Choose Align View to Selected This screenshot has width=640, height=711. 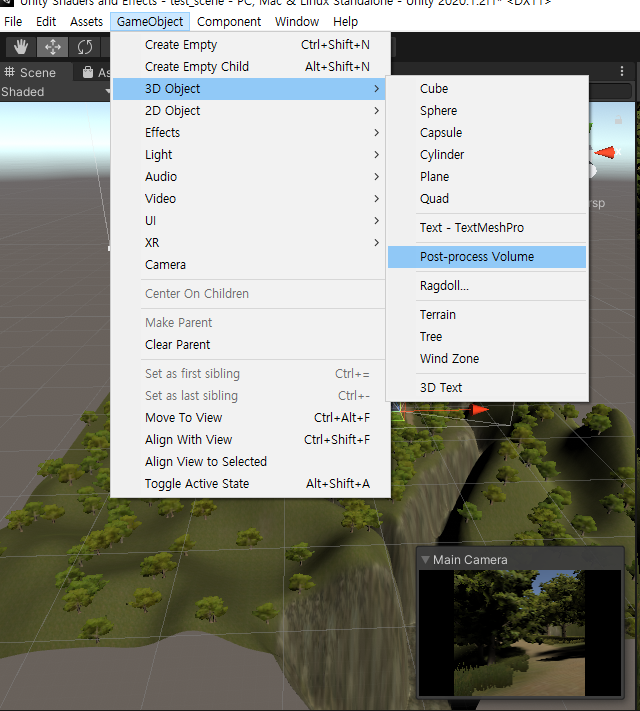pyautogui.click(x=249, y=462)
